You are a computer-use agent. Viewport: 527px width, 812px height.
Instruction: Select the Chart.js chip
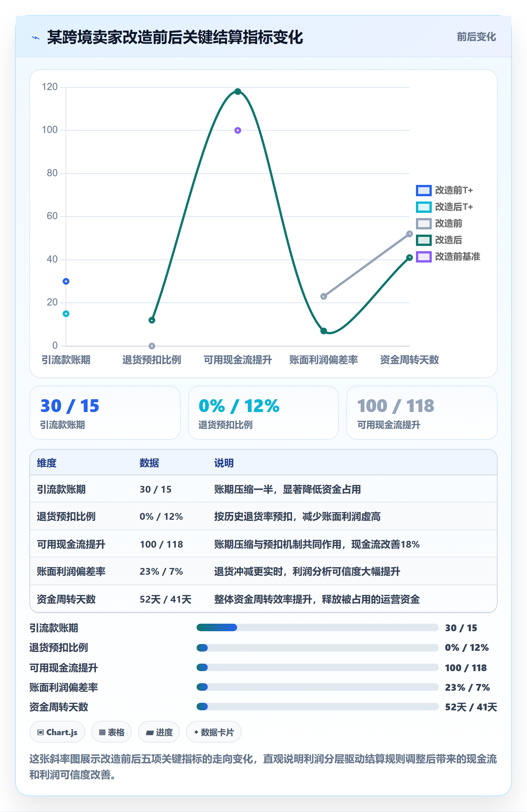coord(57,732)
